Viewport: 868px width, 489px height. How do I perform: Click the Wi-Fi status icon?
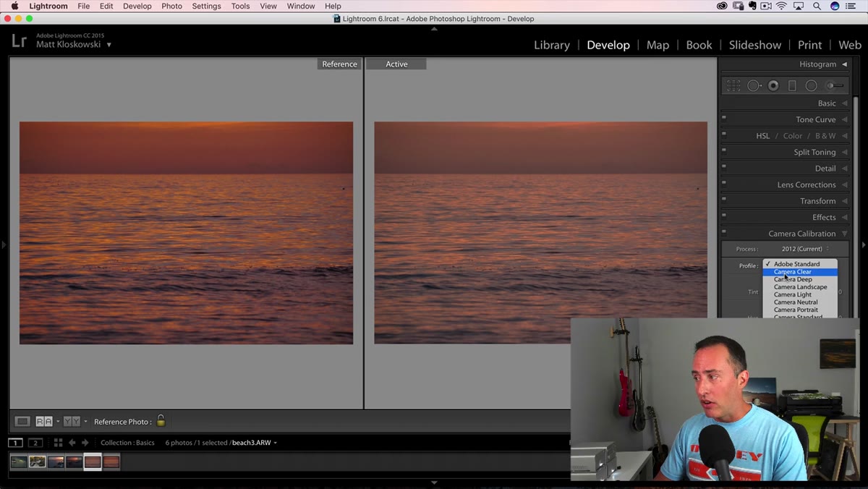coord(782,6)
